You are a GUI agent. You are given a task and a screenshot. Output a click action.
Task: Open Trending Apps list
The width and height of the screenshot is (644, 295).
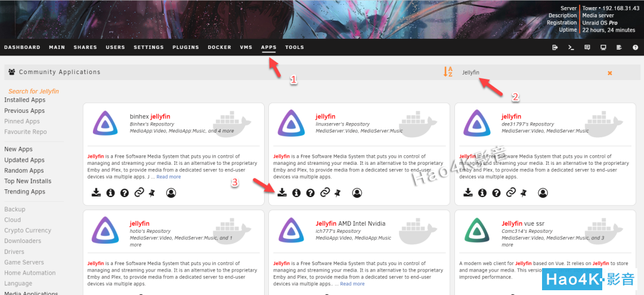tap(25, 192)
